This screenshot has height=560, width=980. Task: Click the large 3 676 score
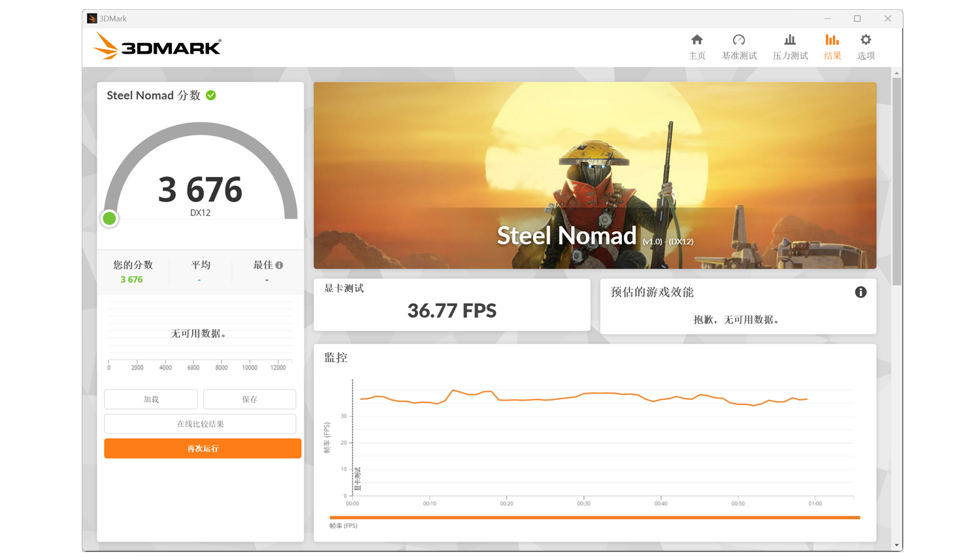[x=200, y=189]
